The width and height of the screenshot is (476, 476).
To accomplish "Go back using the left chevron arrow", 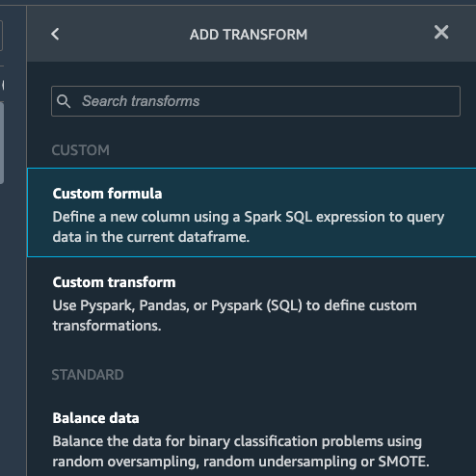I will tap(55, 34).
